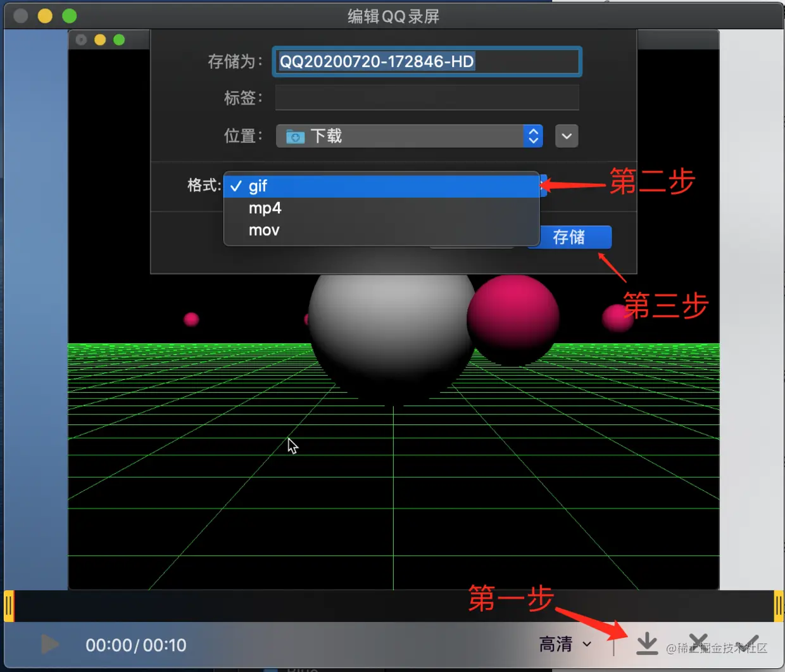The height and width of the screenshot is (672, 785).
Task: Click the checkmark confirm icon at the bottom right
Action: click(749, 642)
